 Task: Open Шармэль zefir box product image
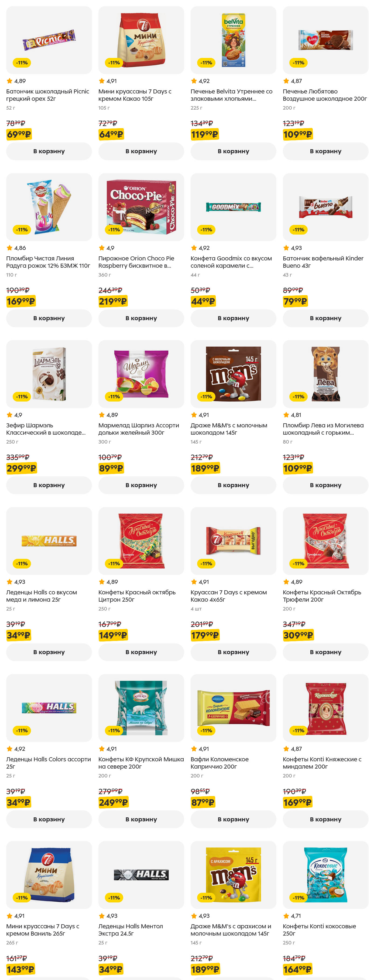(x=49, y=374)
